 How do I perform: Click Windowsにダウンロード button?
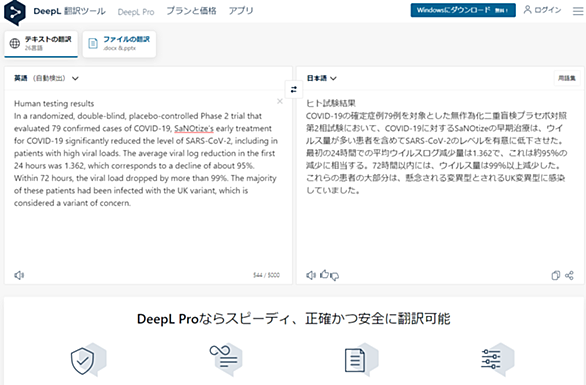coord(463,10)
